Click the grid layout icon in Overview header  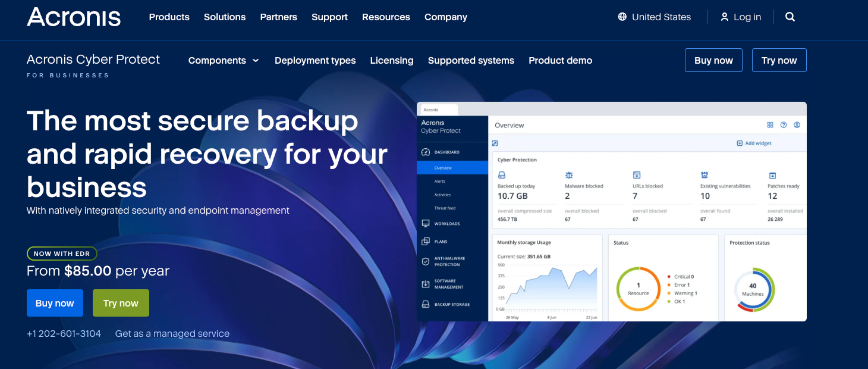point(770,125)
